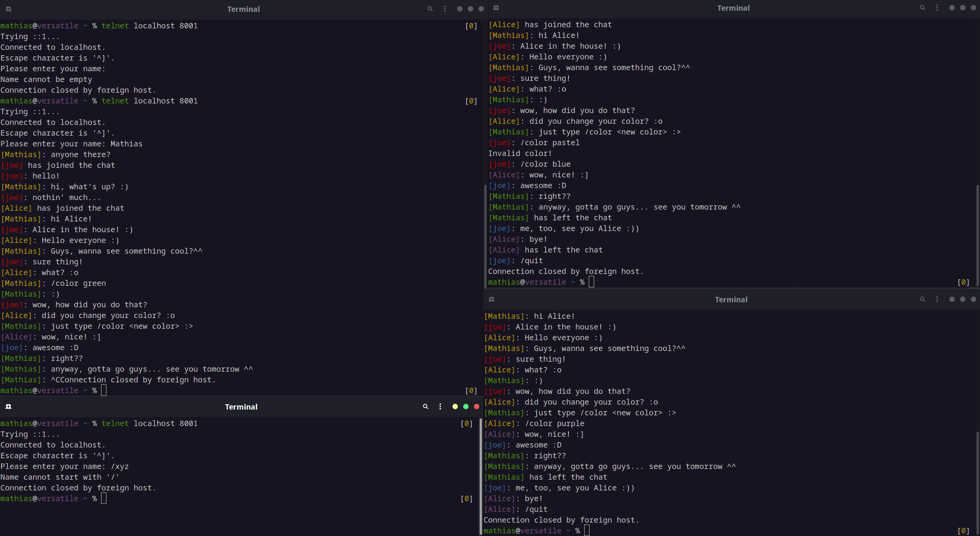Viewport: 980px width, 536px height.
Task: Minimize bottom-left terminal with yellow button
Action: coord(455,407)
